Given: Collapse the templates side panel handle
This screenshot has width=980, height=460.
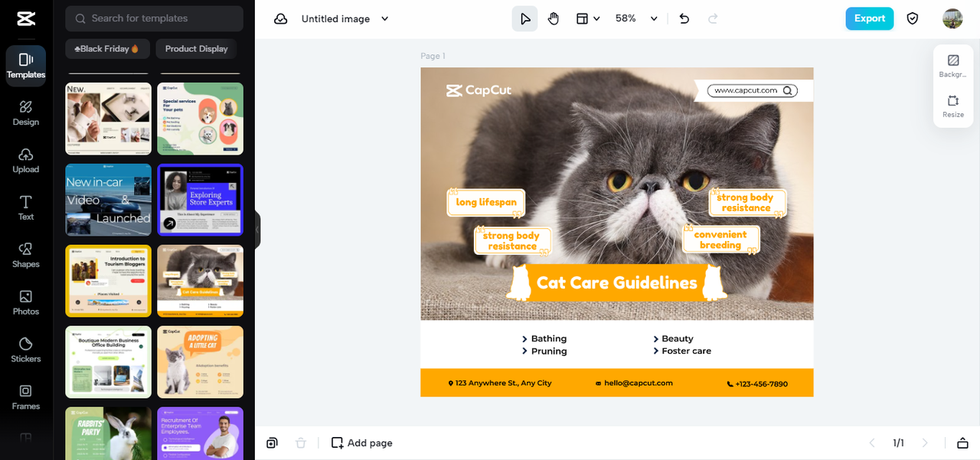Looking at the screenshot, I should 257,230.
